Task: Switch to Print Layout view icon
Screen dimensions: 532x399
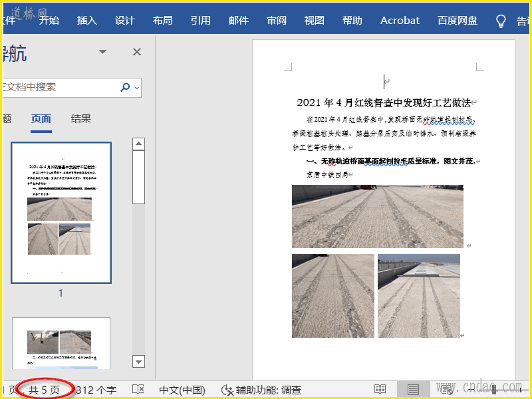Action: coord(413,390)
